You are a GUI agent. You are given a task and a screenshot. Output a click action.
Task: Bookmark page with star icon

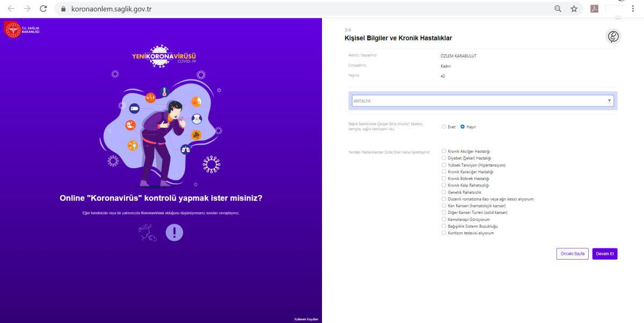574,9
